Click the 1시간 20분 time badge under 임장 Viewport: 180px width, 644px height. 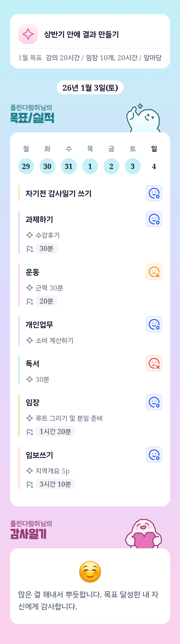[x=56, y=431]
